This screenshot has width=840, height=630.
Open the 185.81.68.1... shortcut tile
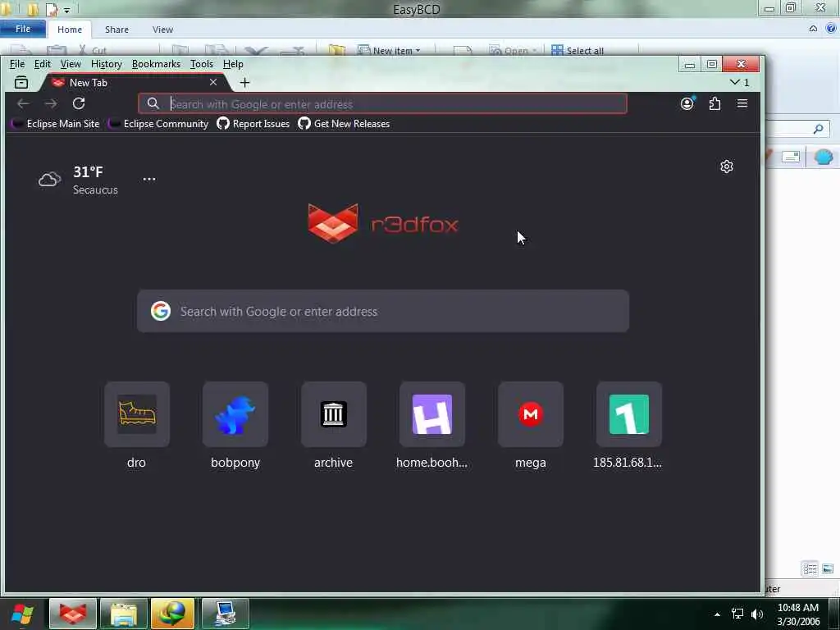tap(629, 414)
